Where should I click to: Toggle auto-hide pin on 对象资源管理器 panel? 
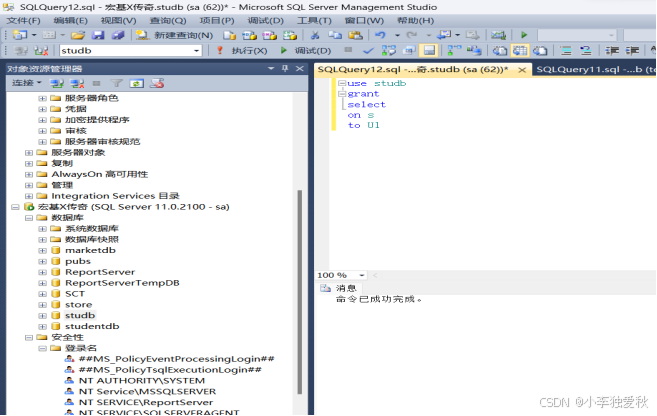(x=285, y=68)
